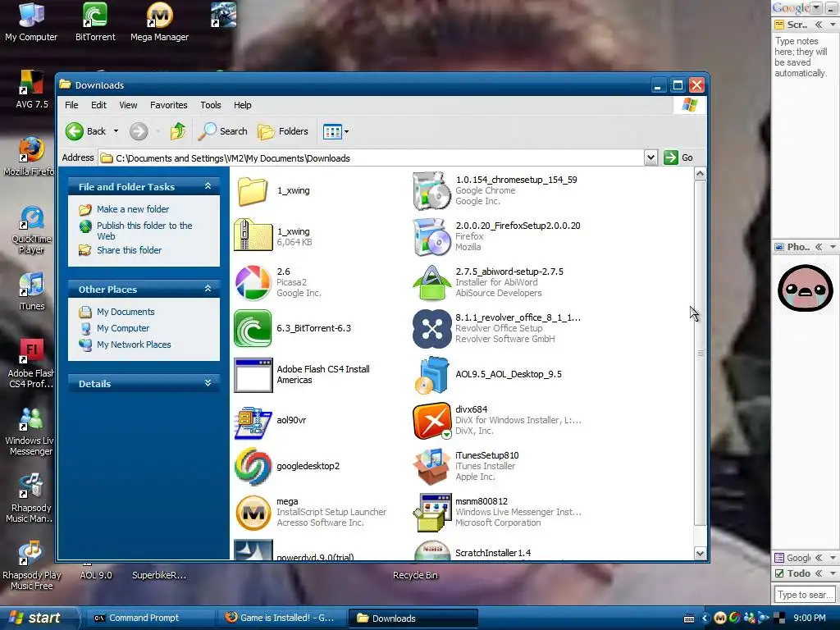Collapse the Other Places panel
840x630 pixels.
pos(208,289)
